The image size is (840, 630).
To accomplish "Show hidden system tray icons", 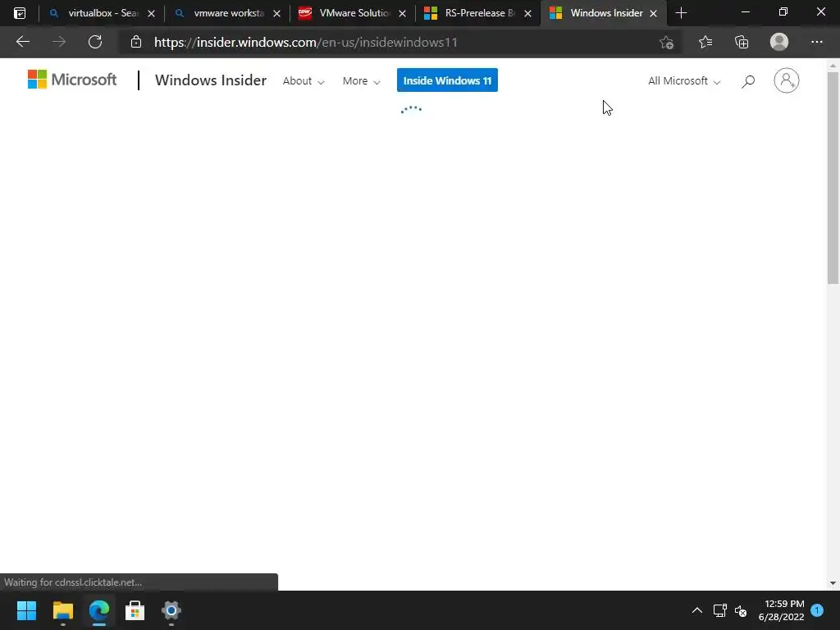I will (x=697, y=610).
